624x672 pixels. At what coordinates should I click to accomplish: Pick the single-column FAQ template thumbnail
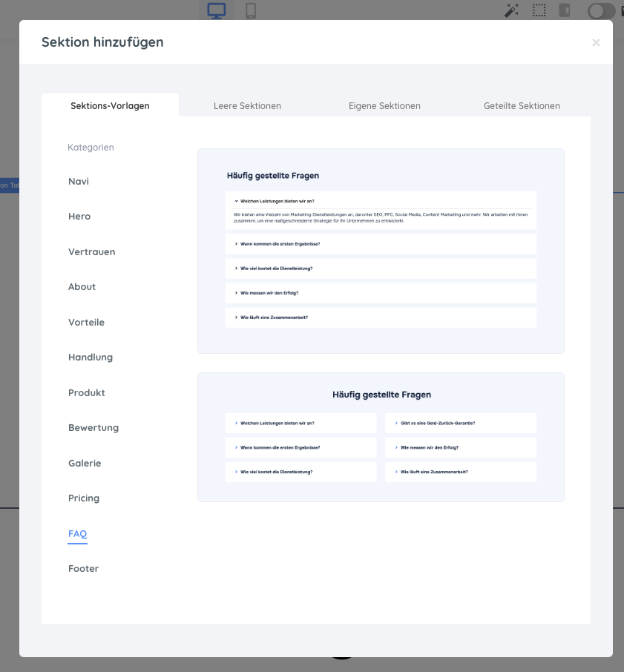(x=381, y=251)
